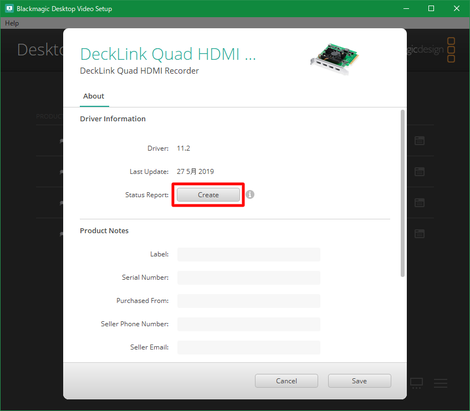Image resolution: width=470 pixels, height=411 pixels.
Task: Open second device settings icon in background list
Action: pos(419,171)
